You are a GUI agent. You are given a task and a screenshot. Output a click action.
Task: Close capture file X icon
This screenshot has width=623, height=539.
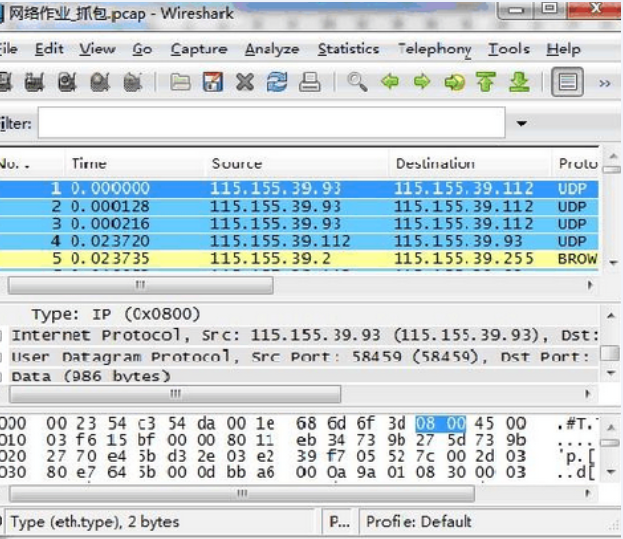coord(245,82)
